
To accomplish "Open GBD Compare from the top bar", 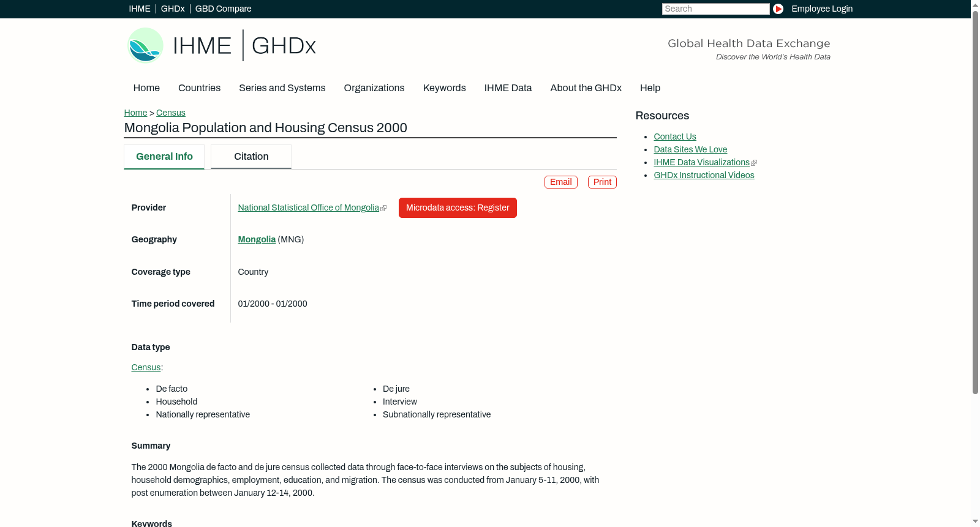I will [223, 9].
